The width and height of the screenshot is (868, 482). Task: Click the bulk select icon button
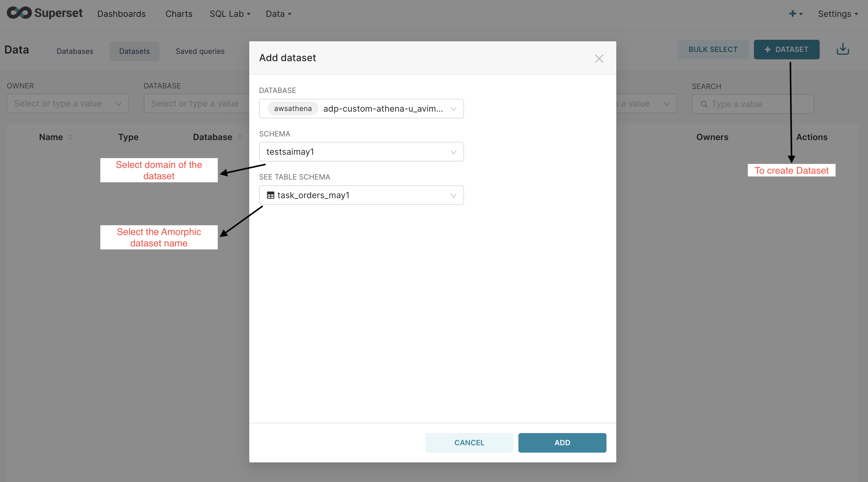(713, 49)
